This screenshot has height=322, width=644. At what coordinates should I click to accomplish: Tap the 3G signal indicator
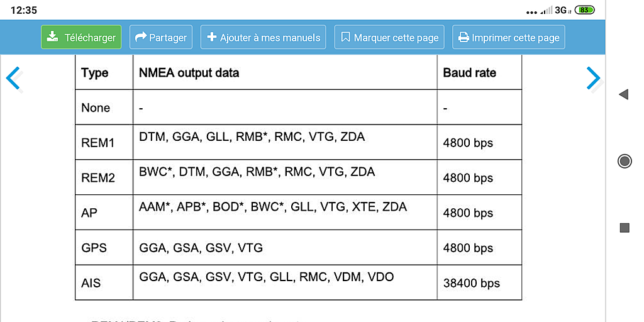[560, 10]
